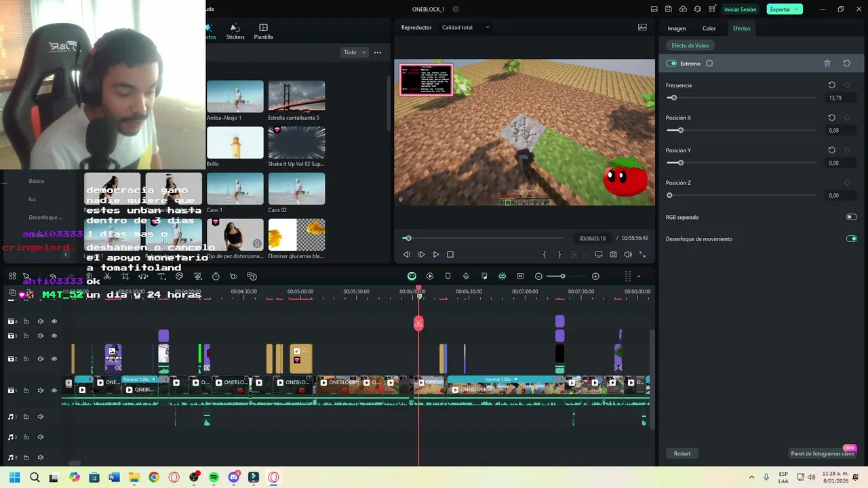Adjust preview volume with the speaker icon
This screenshot has width=868, height=488.
click(627, 255)
